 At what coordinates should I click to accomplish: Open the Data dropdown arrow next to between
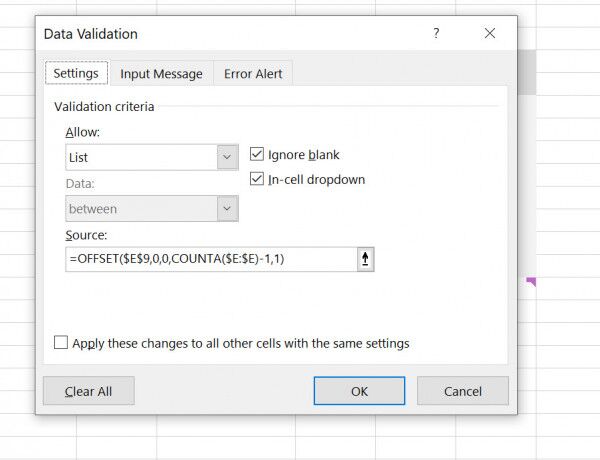(x=227, y=209)
